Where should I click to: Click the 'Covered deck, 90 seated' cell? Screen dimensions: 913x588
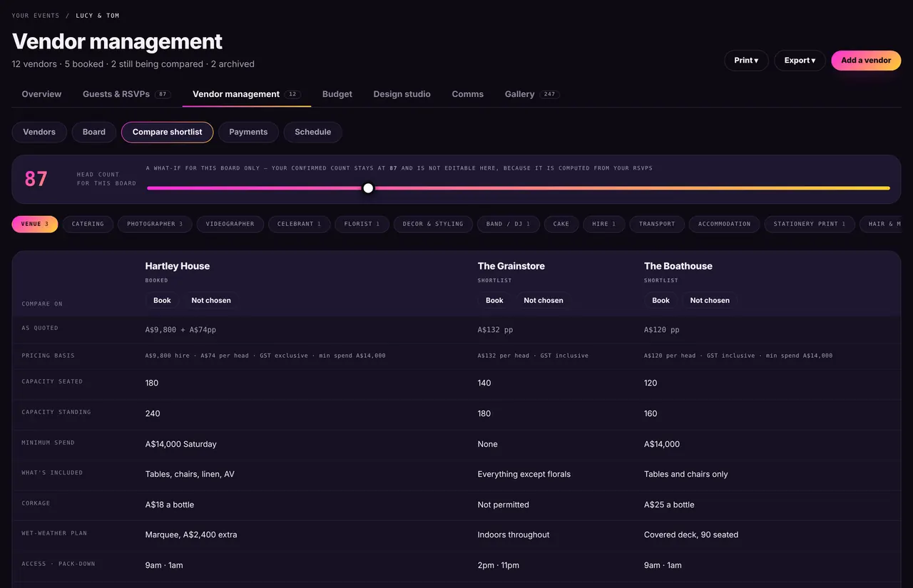coord(691,535)
